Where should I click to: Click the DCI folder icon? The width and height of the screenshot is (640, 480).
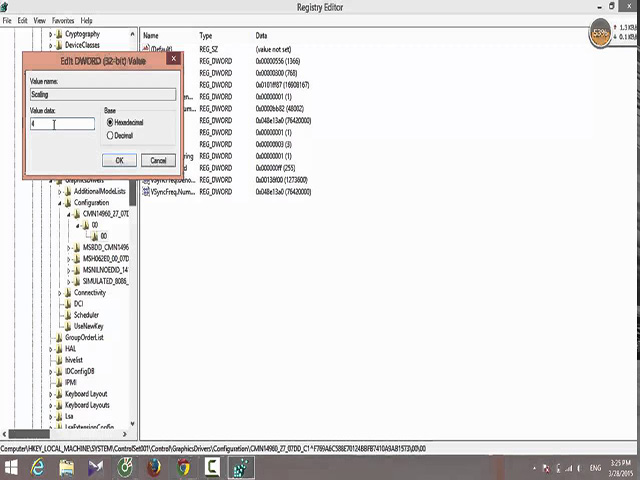tap(68, 304)
